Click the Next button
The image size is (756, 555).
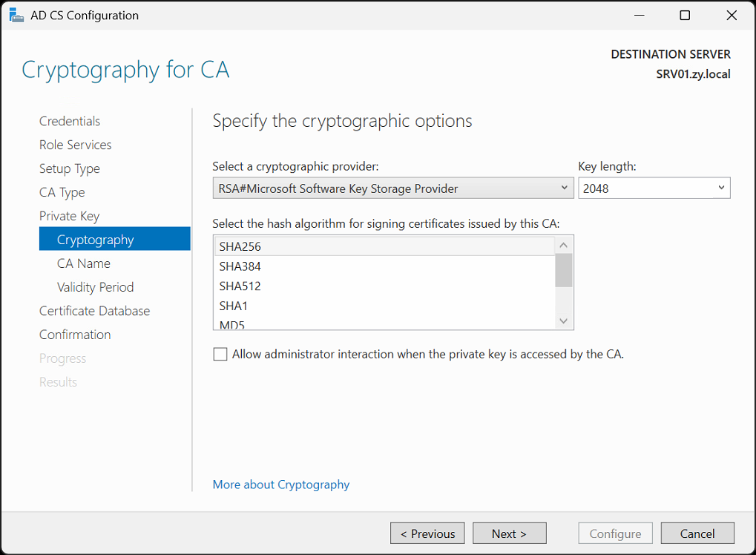point(509,533)
